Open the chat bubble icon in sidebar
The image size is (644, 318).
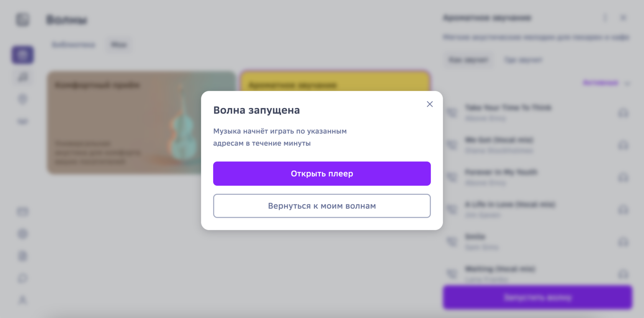[23, 278]
